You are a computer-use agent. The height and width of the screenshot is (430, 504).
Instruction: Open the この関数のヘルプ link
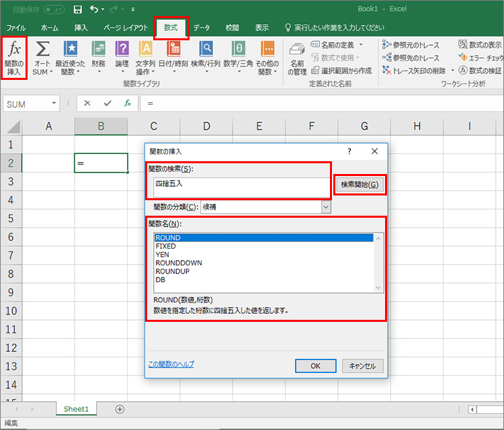click(171, 364)
